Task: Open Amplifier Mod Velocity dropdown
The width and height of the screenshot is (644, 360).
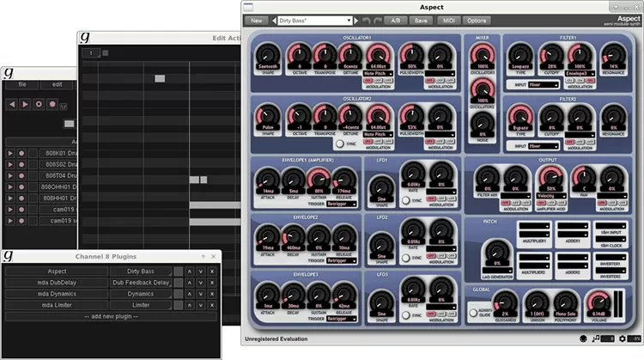Action: point(551,196)
